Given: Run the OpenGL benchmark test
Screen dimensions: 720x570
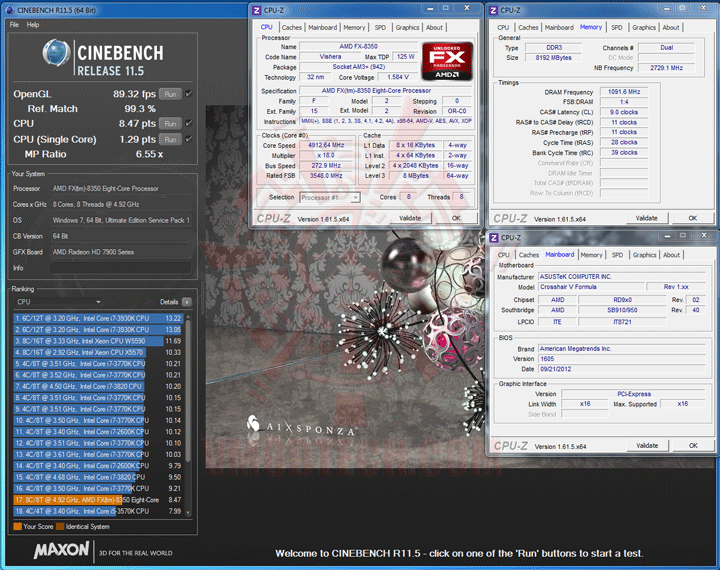Looking at the screenshot, I should pyautogui.click(x=170, y=94).
